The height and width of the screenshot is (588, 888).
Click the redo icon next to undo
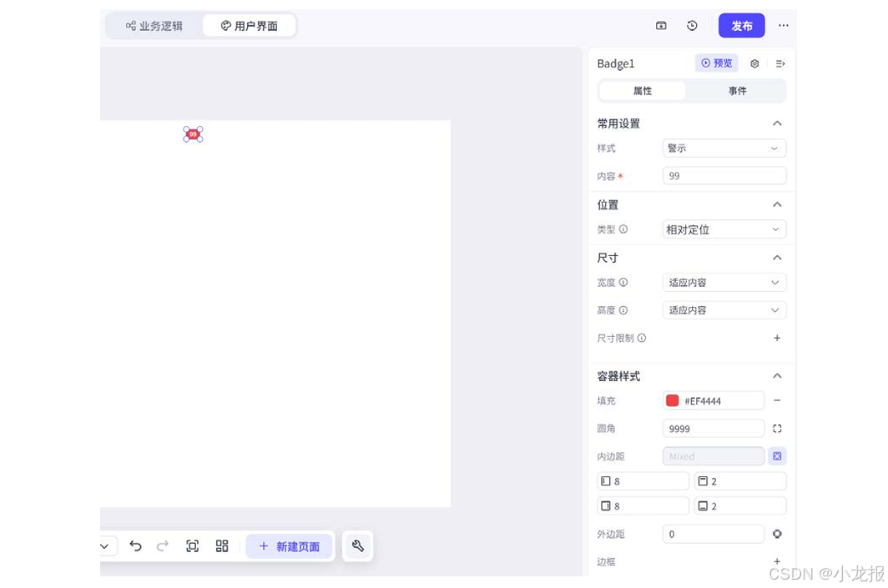click(x=164, y=546)
